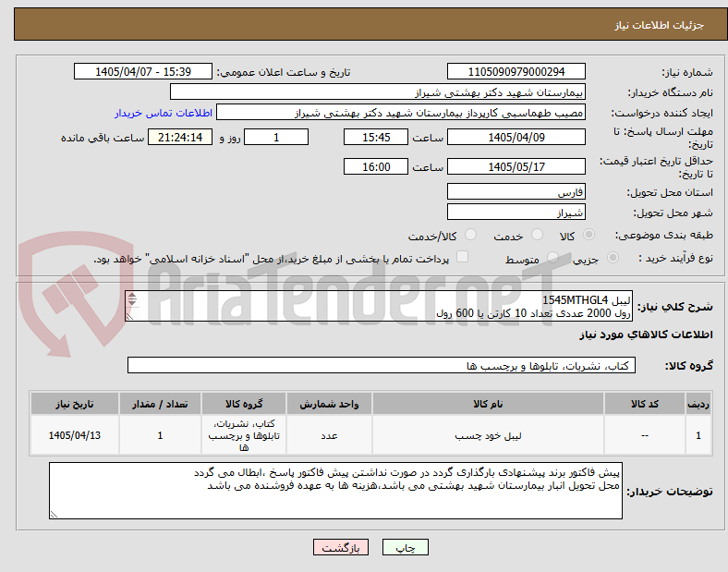728x572 pixels.
Task: Click the request creator field
Action: click(x=401, y=113)
